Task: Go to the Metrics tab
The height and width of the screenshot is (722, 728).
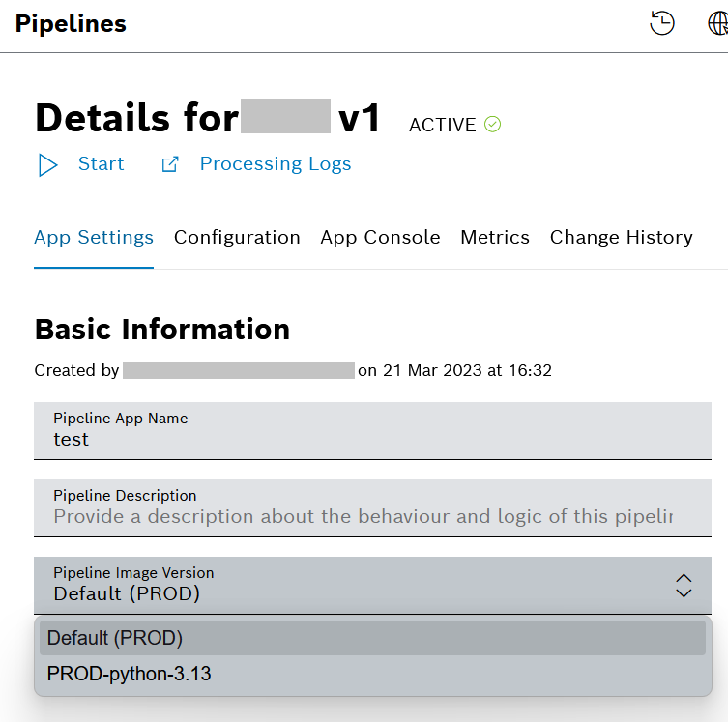Action: [495, 238]
